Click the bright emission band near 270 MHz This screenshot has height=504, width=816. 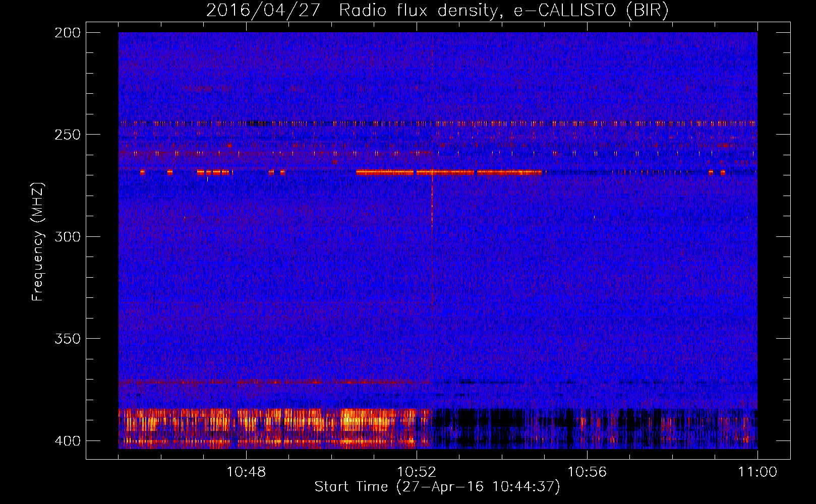pos(449,172)
